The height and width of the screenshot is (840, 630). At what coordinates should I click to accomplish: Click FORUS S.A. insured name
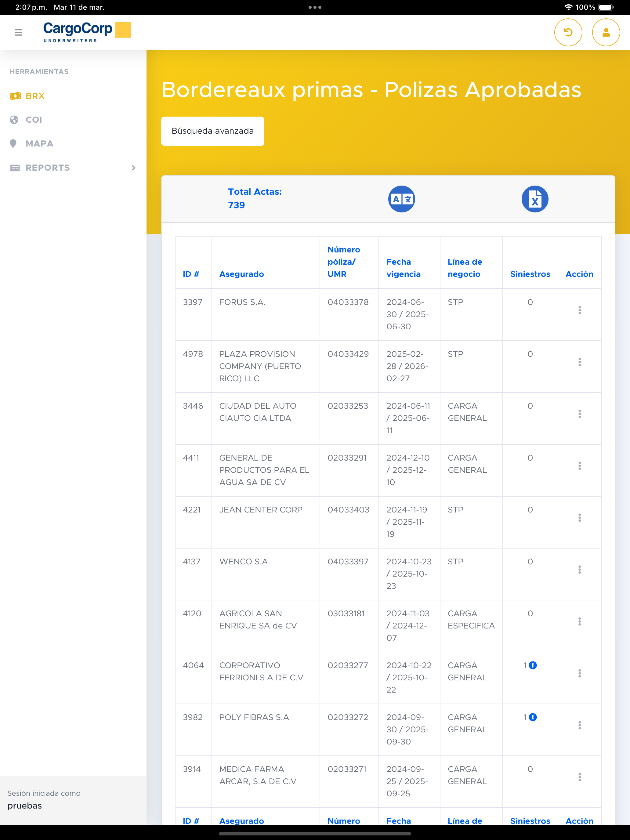coord(242,302)
